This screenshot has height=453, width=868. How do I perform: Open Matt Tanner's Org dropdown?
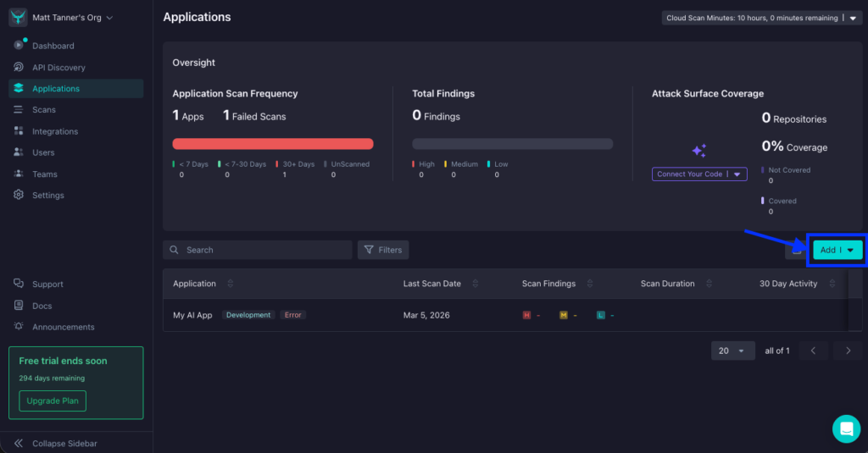point(73,18)
